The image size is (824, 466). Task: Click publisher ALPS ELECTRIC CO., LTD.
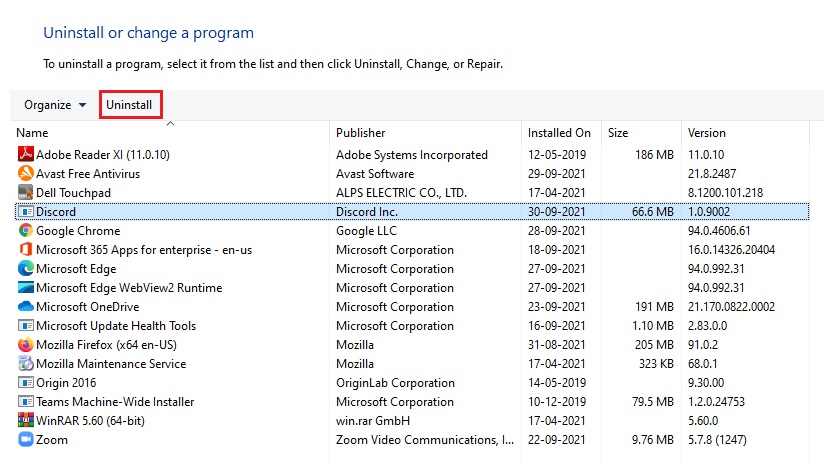401,193
